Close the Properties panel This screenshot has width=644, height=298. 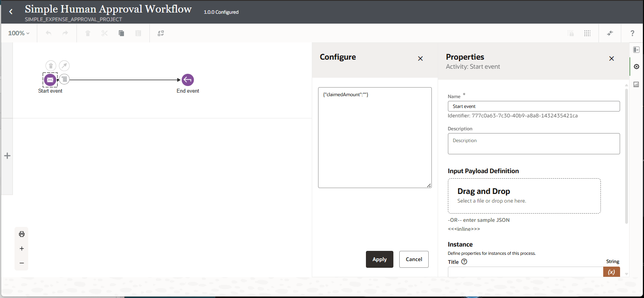tap(611, 59)
